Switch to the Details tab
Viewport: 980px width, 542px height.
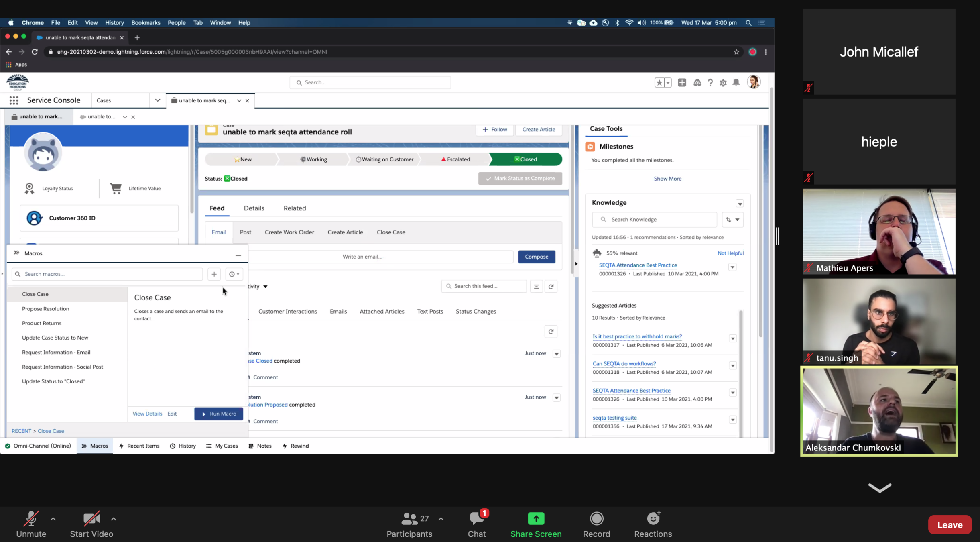(x=254, y=208)
